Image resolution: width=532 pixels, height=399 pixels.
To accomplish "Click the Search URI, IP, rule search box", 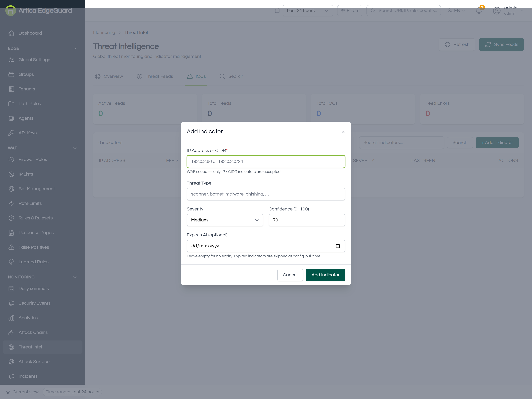I will (403, 11).
